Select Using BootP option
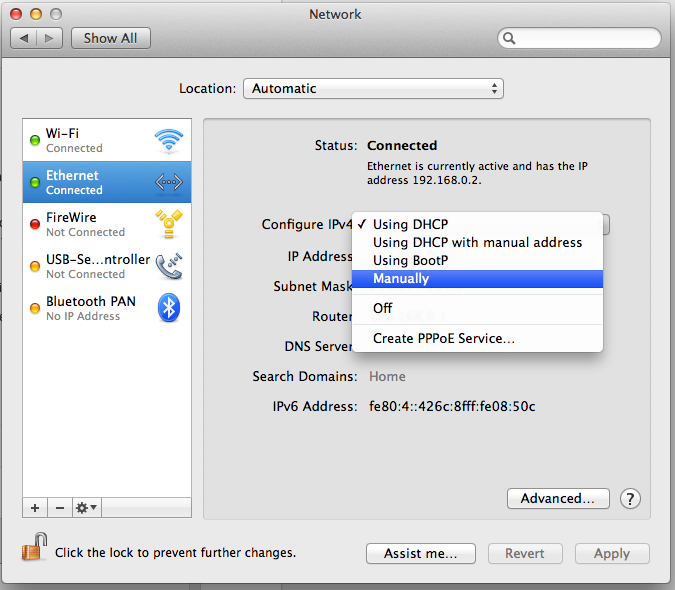The width and height of the screenshot is (675, 590). (x=410, y=260)
